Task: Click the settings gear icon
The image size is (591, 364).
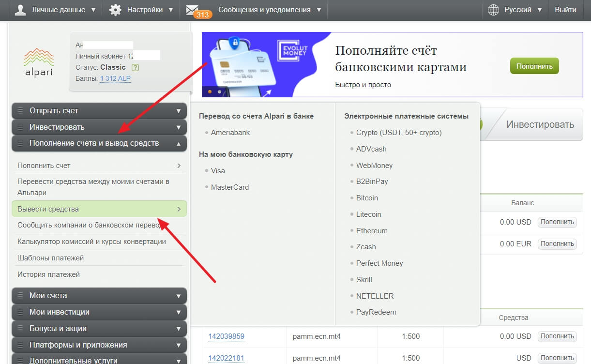Action: (x=115, y=10)
